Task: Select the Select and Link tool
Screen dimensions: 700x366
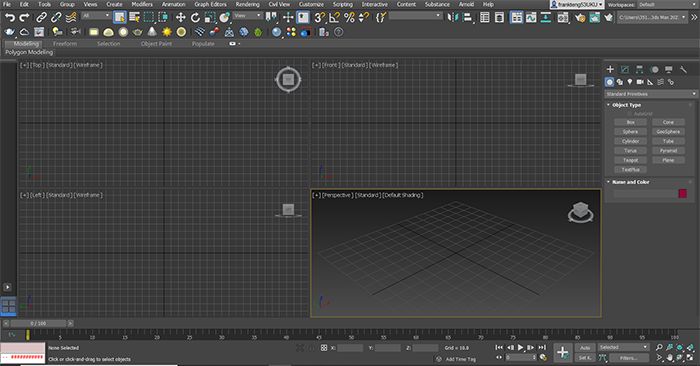Action: tap(42, 17)
